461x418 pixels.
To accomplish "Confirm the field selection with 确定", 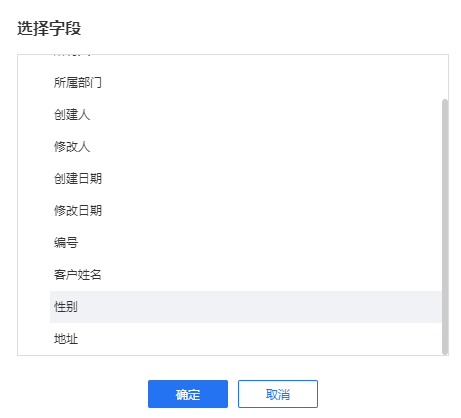I will click(x=188, y=394).
